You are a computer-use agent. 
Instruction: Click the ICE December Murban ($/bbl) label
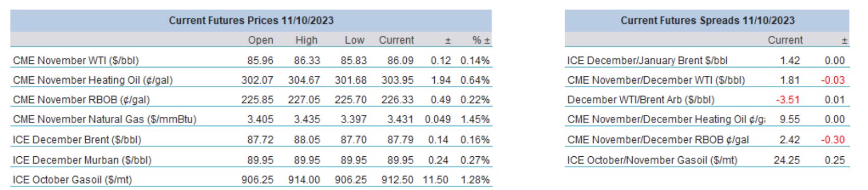point(82,160)
